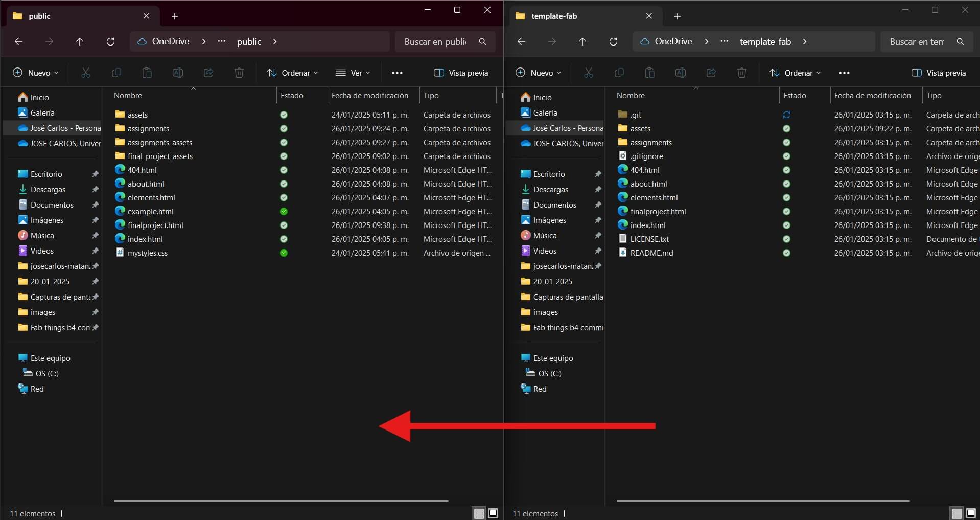Open Descargas in public window sidebar
This screenshot has height=520, width=980.
point(48,189)
